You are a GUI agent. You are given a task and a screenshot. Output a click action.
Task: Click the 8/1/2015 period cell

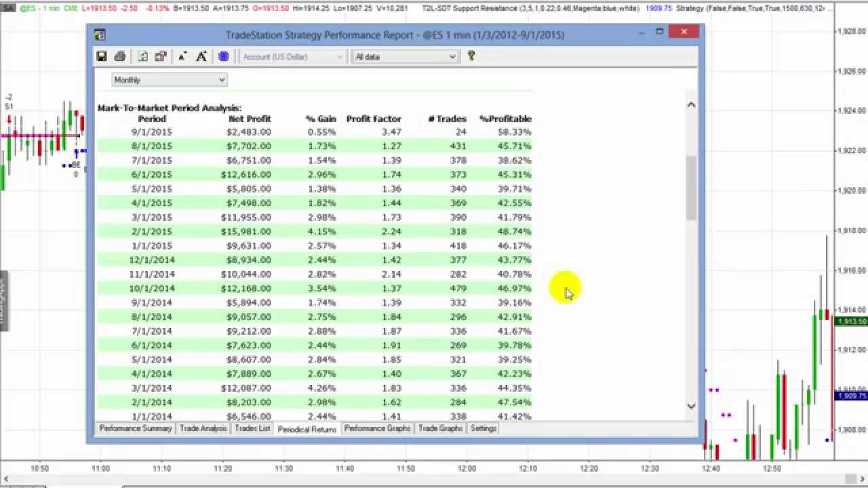tap(152, 146)
